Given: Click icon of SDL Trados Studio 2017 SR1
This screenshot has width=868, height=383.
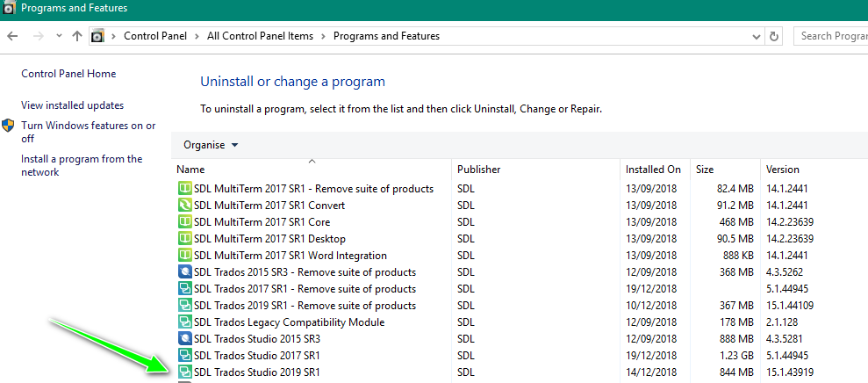Looking at the screenshot, I should pyautogui.click(x=184, y=355).
